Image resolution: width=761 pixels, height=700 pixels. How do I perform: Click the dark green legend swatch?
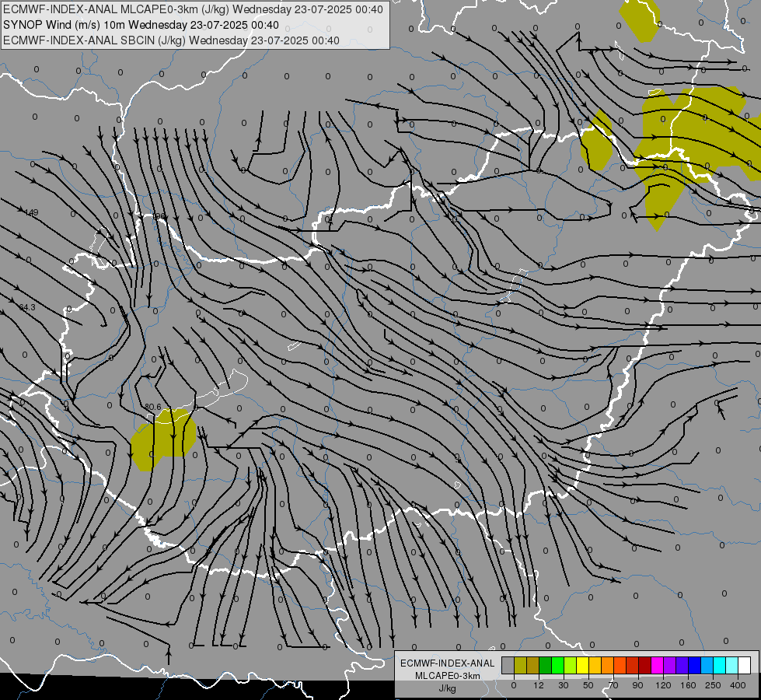coord(545,666)
